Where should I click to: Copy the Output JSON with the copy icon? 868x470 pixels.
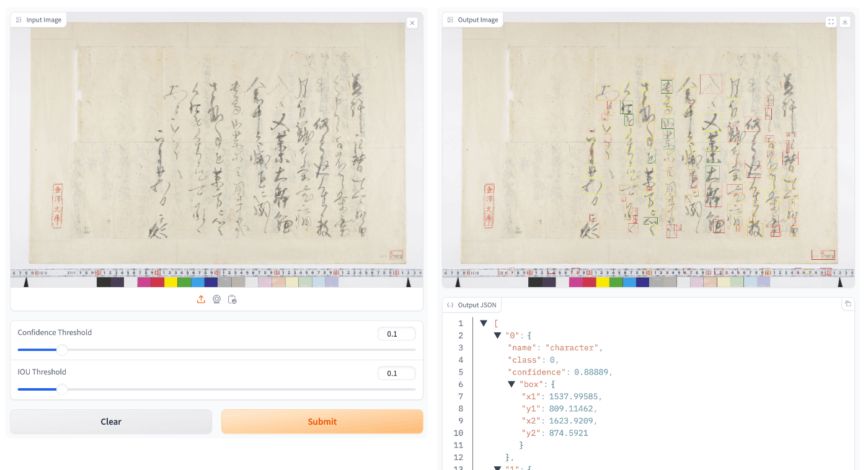tap(848, 304)
